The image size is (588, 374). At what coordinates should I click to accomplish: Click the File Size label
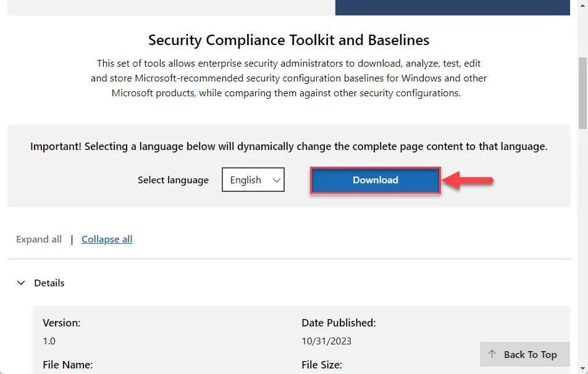click(x=322, y=365)
